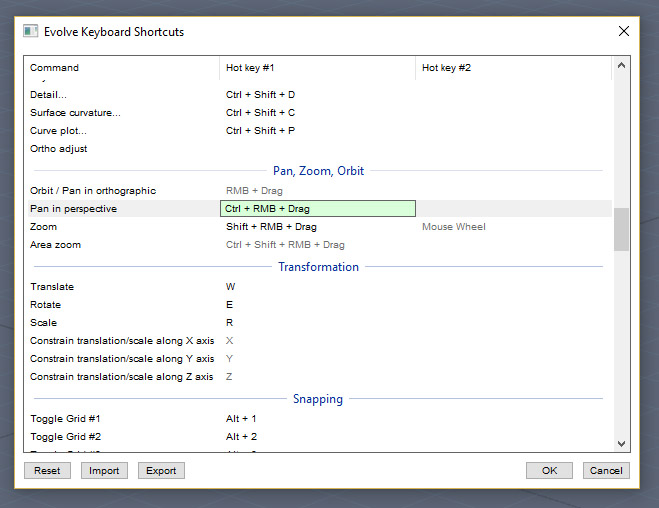Click the Ctrl + Shift + D hotkey cell
This screenshot has height=508, width=659.
click(x=260, y=95)
